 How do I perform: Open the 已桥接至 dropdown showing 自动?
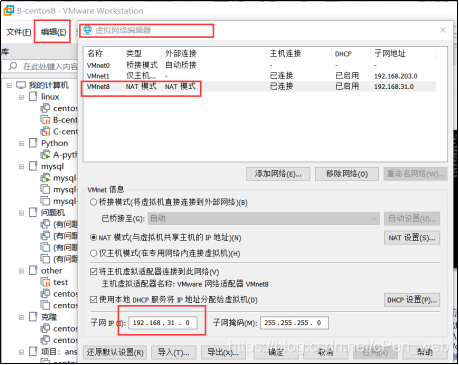264,219
